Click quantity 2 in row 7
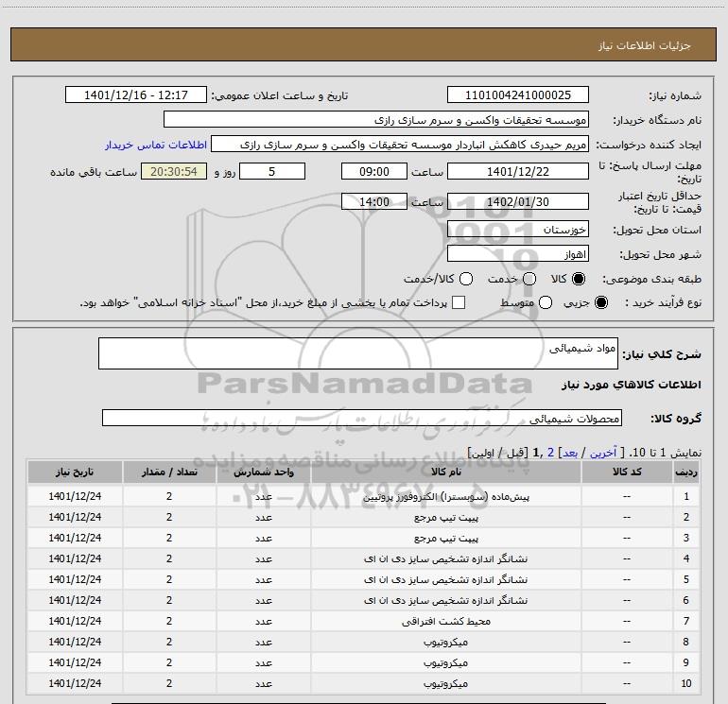Screen dimensions: 728x704 pyautogui.click(x=169, y=621)
